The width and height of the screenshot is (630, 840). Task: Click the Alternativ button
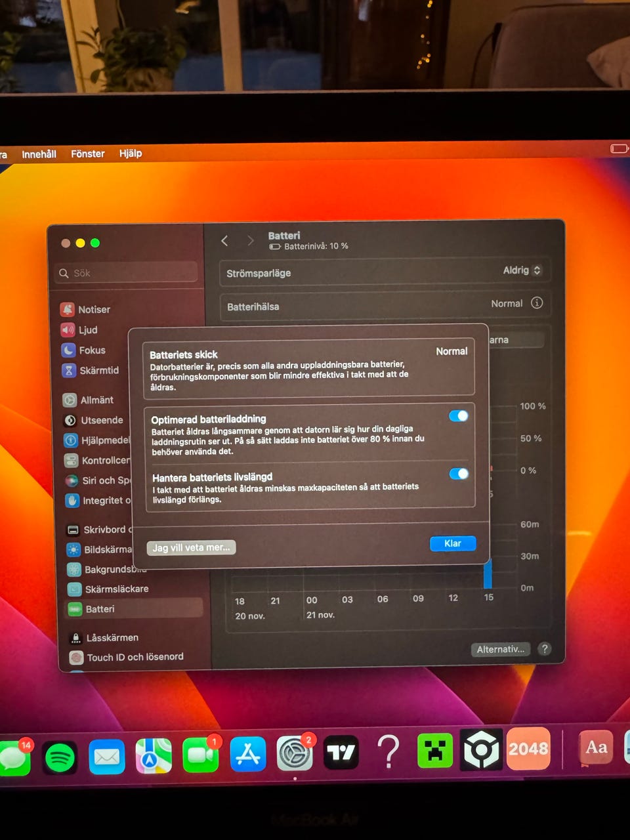(500, 649)
